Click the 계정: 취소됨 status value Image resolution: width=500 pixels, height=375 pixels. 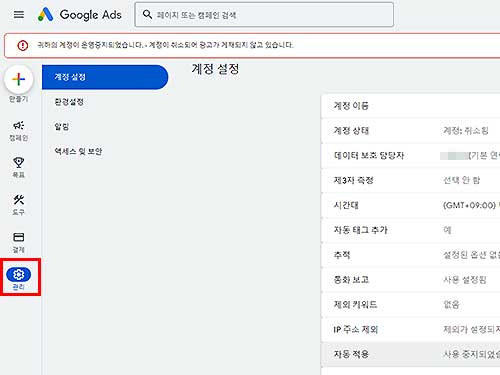point(466,131)
